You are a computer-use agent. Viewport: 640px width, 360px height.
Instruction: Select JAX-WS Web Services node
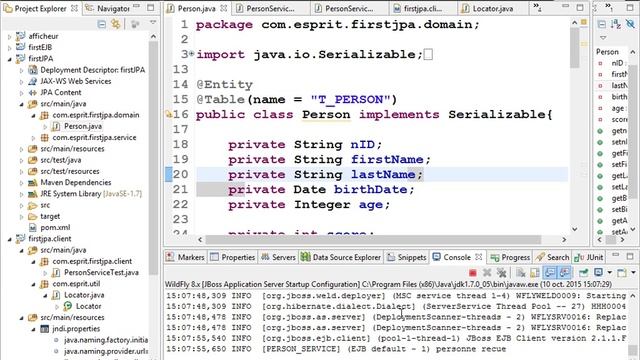76,81
